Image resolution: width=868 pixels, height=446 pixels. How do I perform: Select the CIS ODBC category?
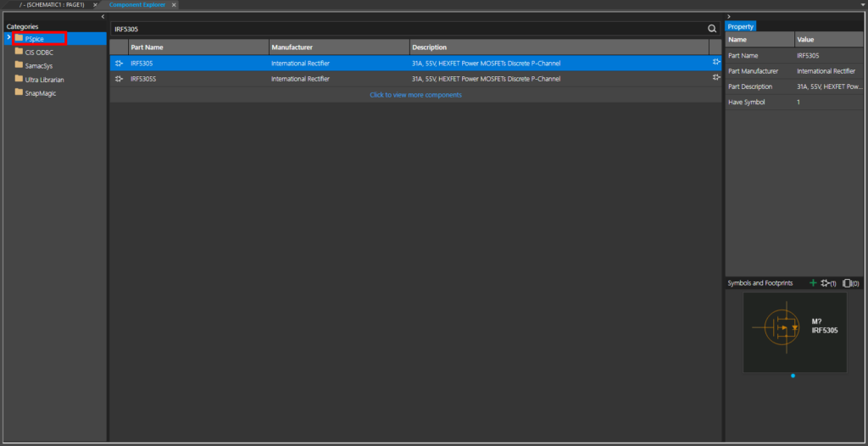coord(39,52)
